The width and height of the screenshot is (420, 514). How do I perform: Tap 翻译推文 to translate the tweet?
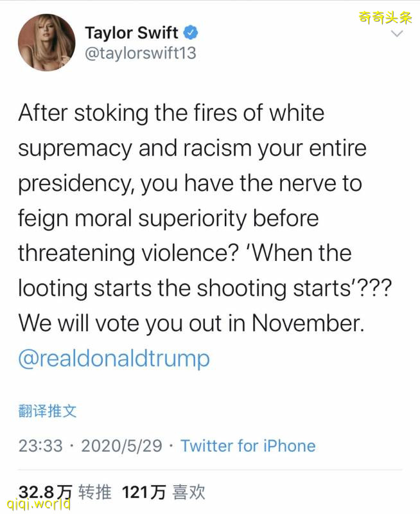point(48,411)
